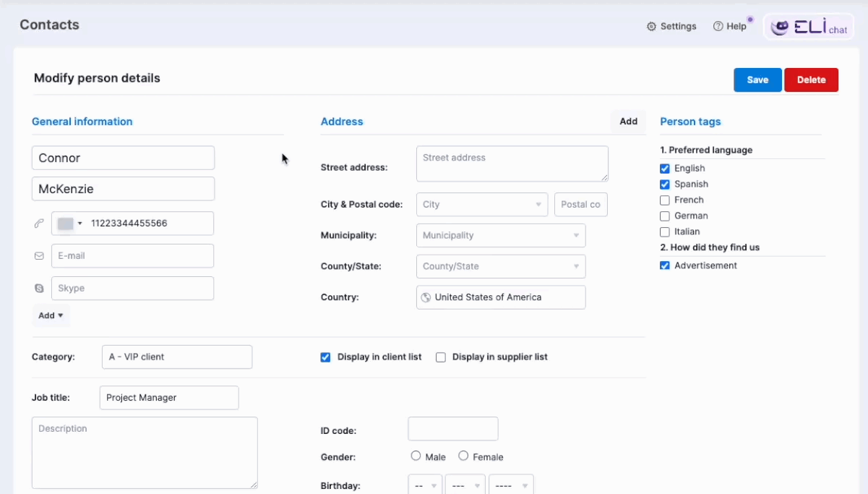Click the Contacts page title
868x494 pixels.
click(49, 25)
